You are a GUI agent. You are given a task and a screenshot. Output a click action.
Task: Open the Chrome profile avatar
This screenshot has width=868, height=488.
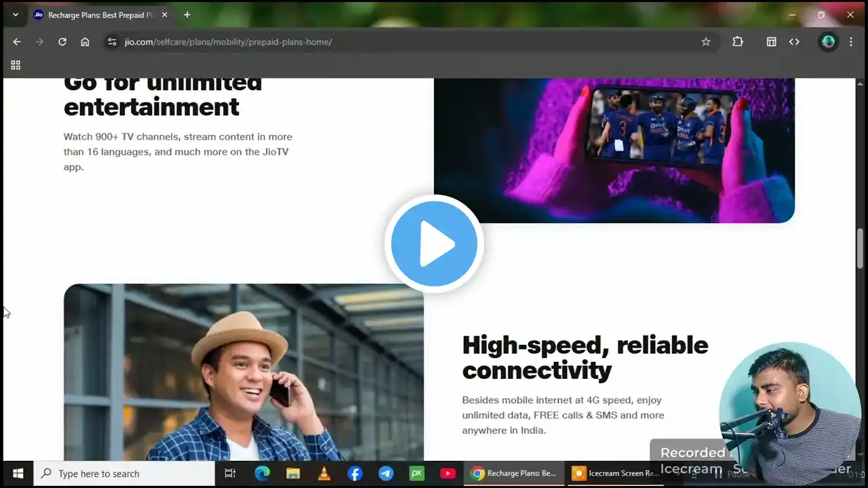(828, 42)
